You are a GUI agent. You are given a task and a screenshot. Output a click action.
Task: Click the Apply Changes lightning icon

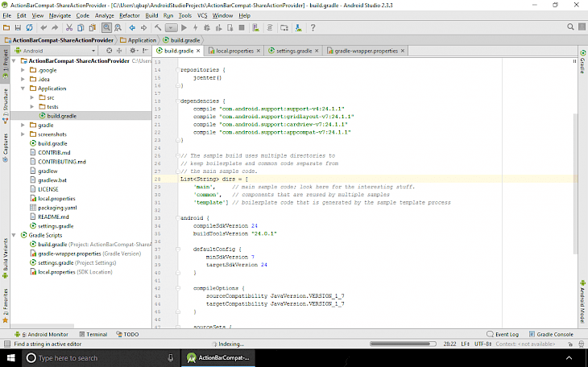pyautogui.click(x=195, y=27)
